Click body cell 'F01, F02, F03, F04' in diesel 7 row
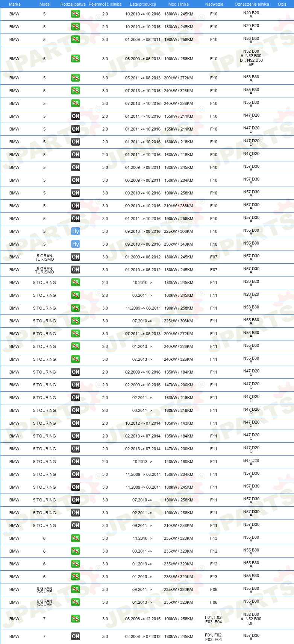Viewport: 294px width, 644px height. tap(214, 637)
